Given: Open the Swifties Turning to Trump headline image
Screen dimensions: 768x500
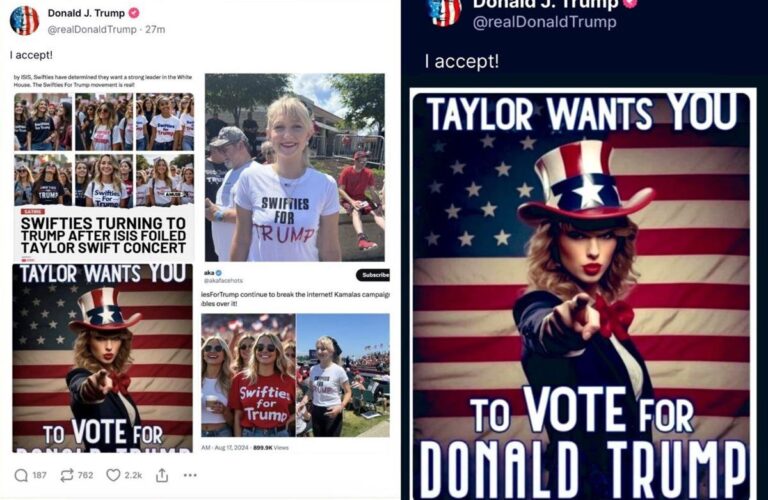Looking at the screenshot, I should click(x=104, y=167).
